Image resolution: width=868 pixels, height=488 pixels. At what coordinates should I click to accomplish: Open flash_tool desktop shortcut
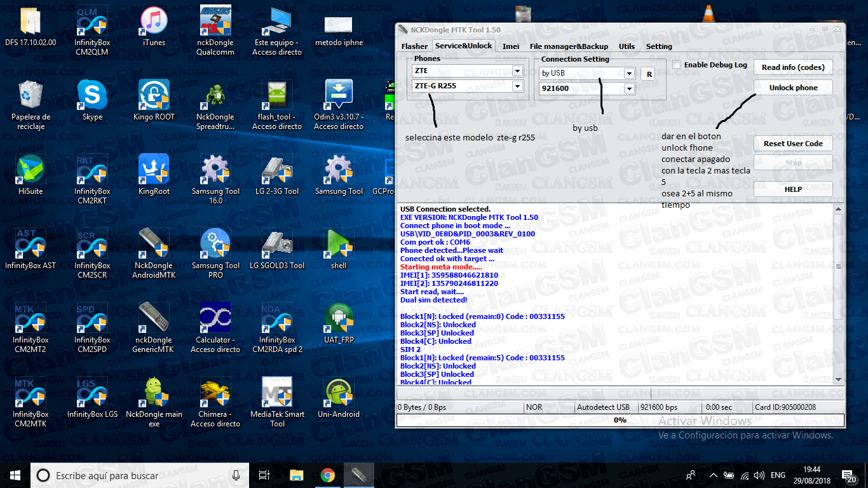tap(277, 105)
